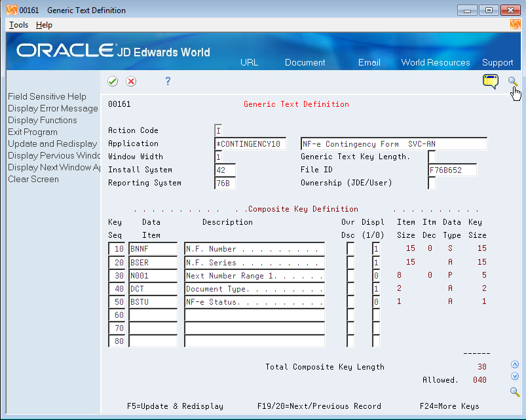This screenshot has width=526, height=420.
Task: Click the File ID field F76B652
Action: pos(453,170)
